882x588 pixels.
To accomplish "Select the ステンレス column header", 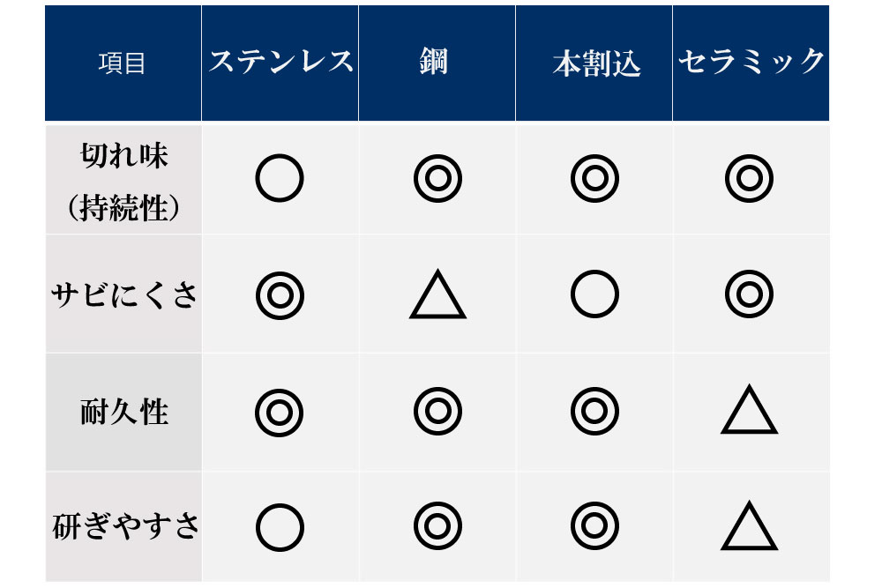I will coord(280,62).
